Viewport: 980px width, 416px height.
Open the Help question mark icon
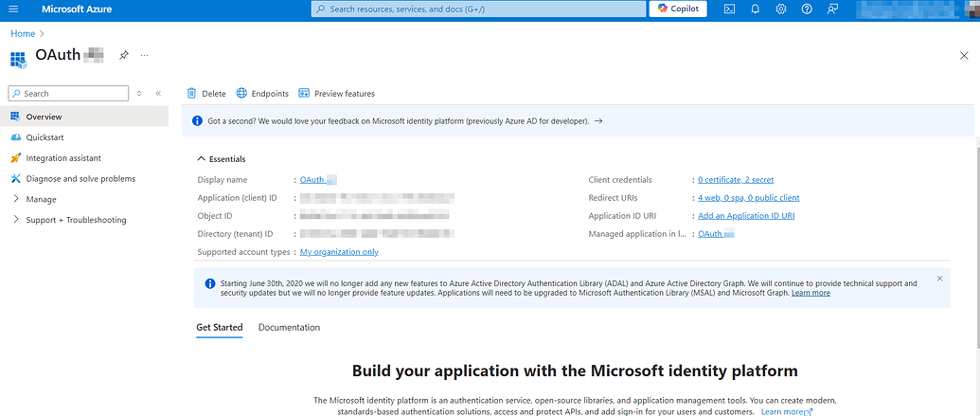pos(807,9)
